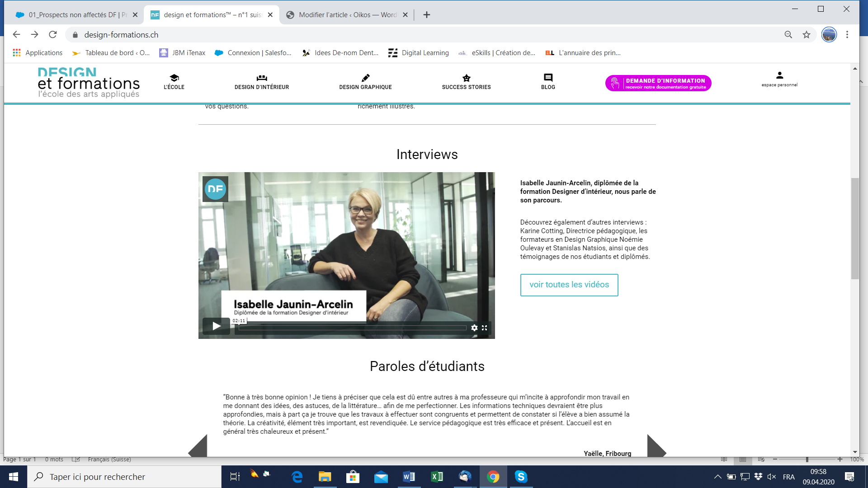Image resolution: width=868 pixels, height=488 pixels.
Task: Click the DEMANDE D'INFORMATION button
Action: pos(658,83)
